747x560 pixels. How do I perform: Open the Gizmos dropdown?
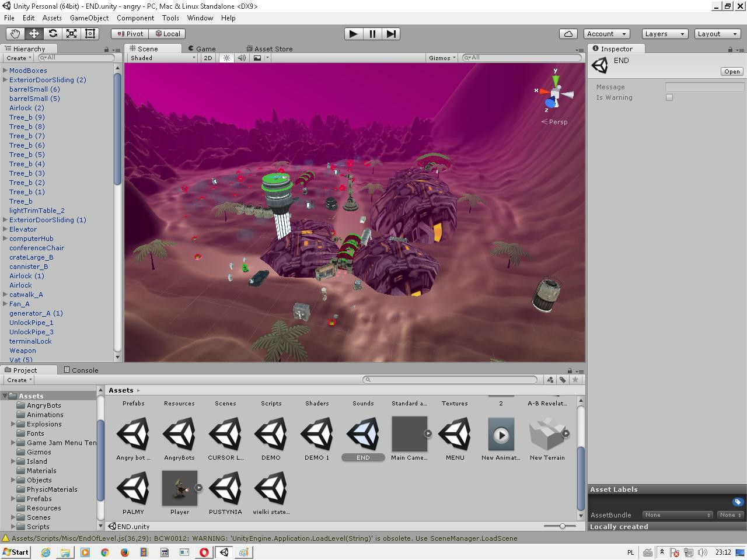pyautogui.click(x=442, y=58)
